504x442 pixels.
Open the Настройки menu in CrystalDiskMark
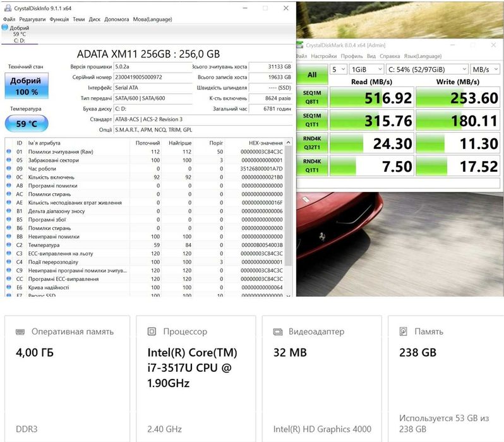tap(324, 56)
